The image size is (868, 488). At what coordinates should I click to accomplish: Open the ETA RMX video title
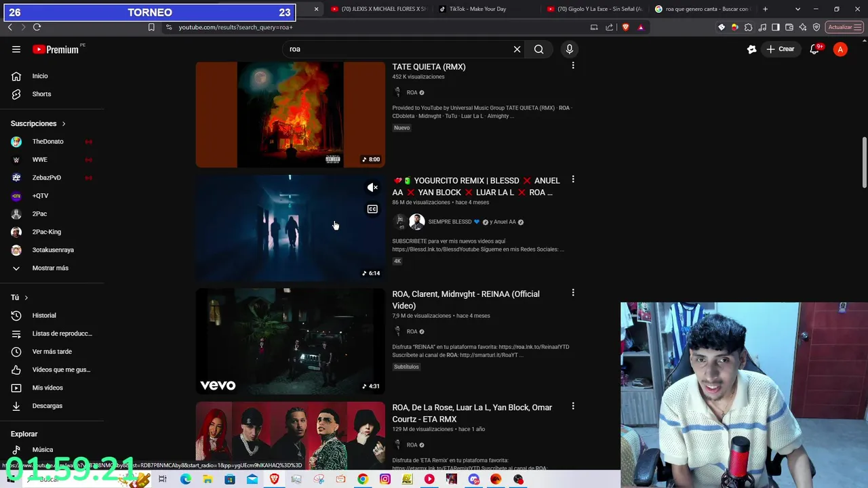pyautogui.click(x=472, y=413)
